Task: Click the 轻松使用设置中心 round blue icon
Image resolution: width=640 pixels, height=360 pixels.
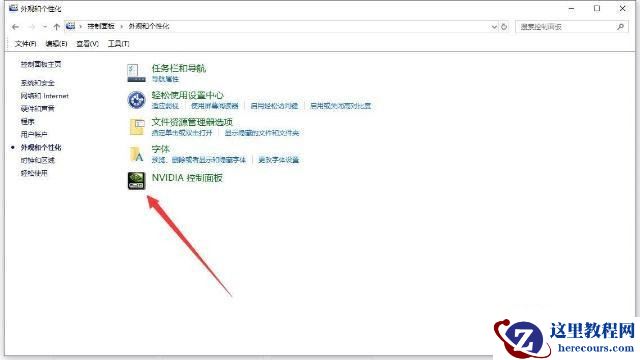Action: (x=136, y=100)
